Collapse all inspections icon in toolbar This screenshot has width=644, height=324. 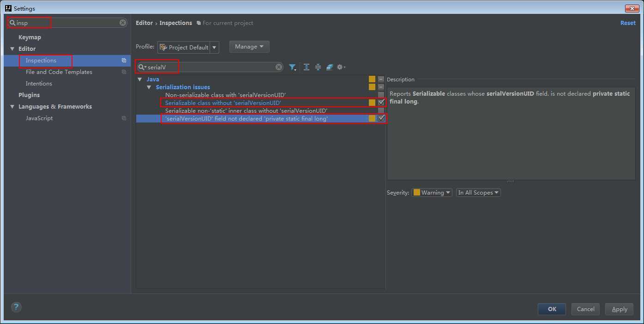click(318, 67)
